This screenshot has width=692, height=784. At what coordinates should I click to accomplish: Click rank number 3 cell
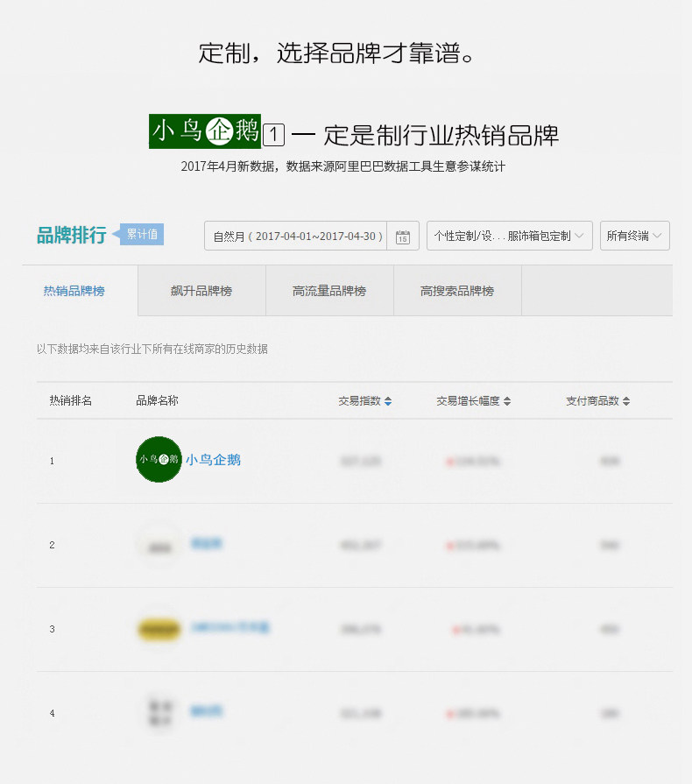[52, 629]
